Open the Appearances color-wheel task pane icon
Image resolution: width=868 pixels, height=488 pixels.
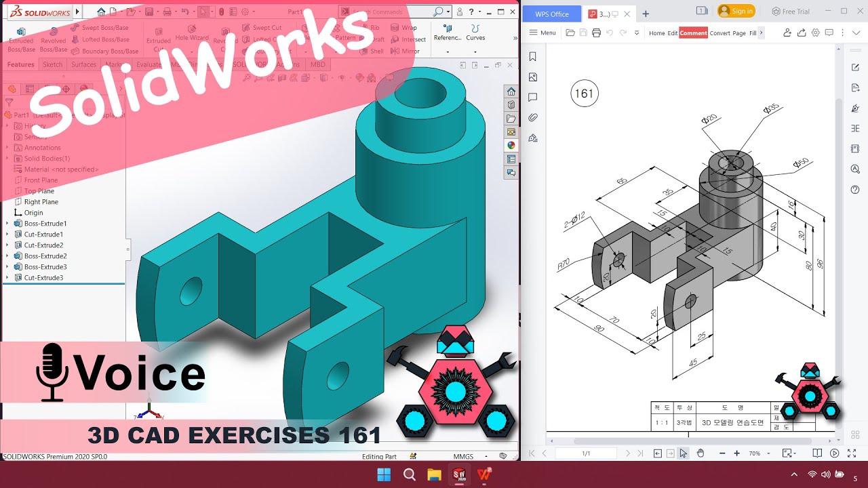(511, 145)
